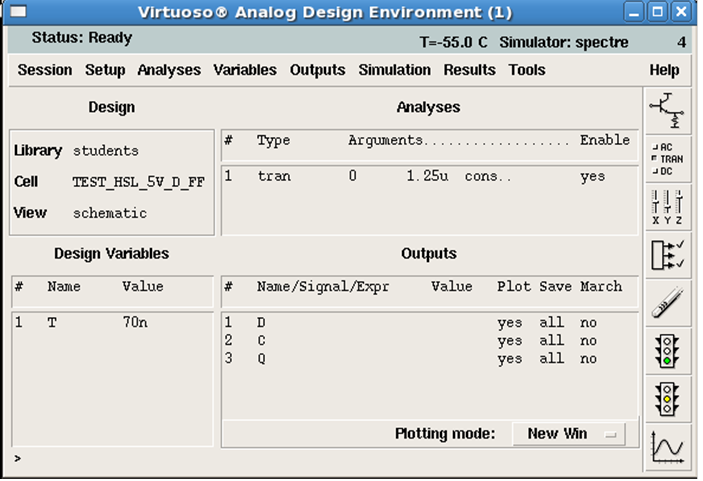Click the Delete eraser icon
This screenshot has width=703, height=481.
667,303
